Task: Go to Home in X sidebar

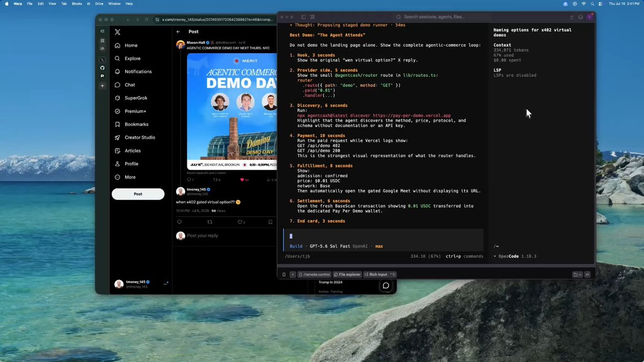Action: (127, 46)
